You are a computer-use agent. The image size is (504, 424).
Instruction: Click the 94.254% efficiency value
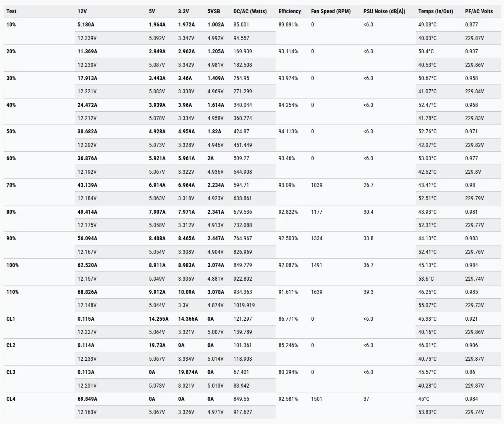click(288, 105)
